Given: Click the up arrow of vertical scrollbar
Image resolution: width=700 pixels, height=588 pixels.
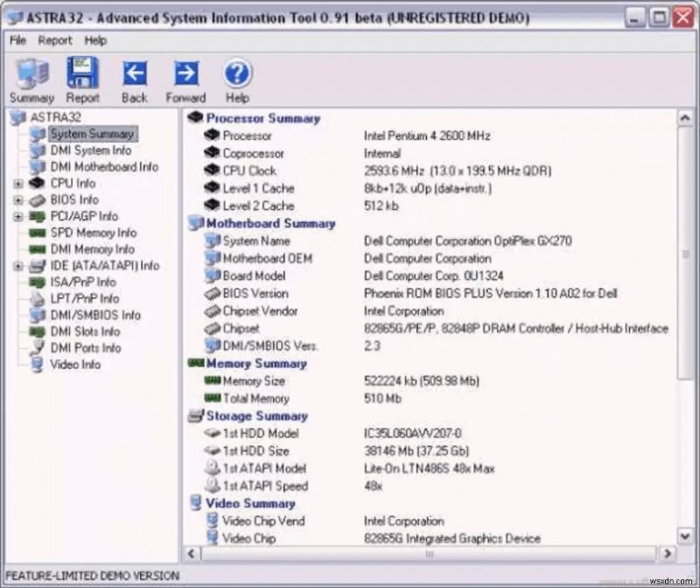Looking at the screenshot, I should 685,118.
